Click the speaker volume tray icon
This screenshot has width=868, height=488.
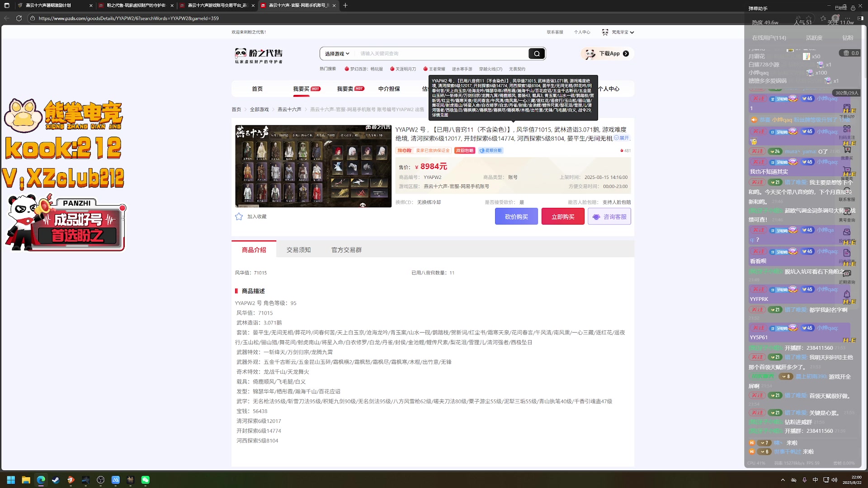(834, 480)
